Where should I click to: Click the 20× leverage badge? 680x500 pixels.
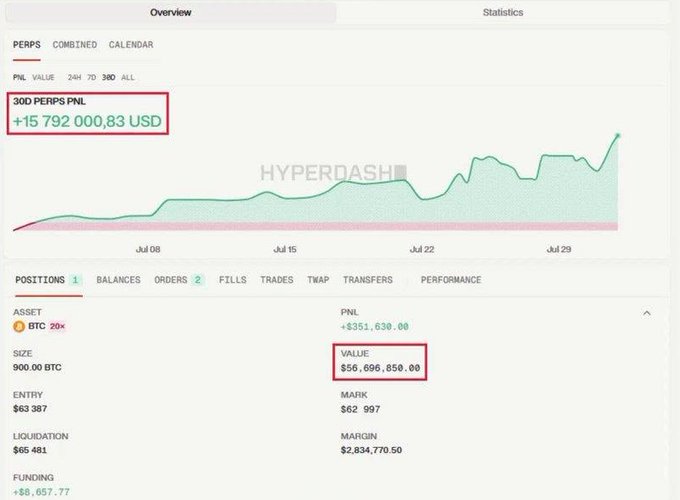tap(57, 326)
